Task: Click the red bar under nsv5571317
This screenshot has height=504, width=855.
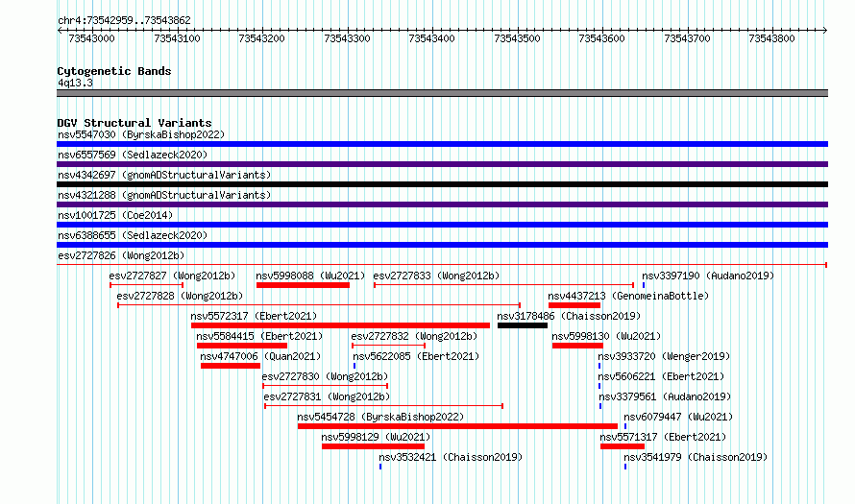Action: pos(623,446)
